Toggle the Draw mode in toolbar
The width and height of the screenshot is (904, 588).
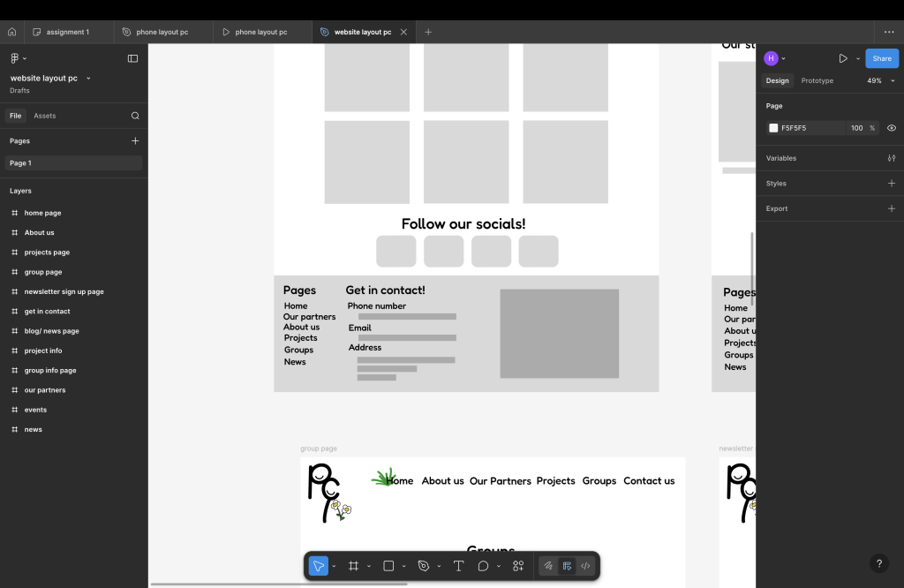point(548,566)
